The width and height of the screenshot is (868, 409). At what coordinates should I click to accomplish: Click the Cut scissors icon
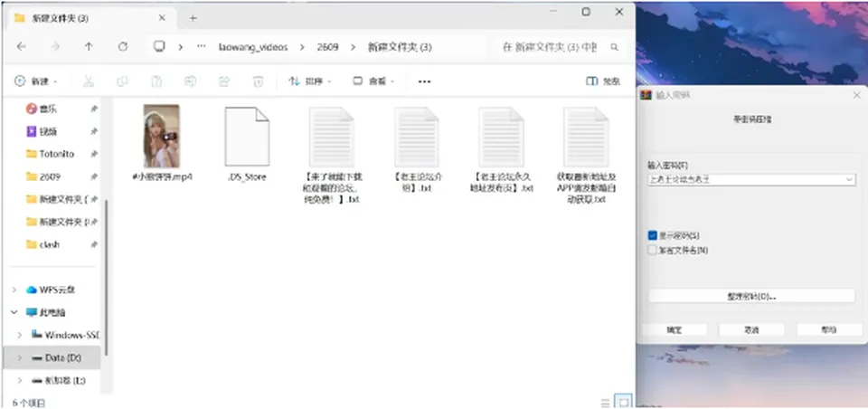88,81
